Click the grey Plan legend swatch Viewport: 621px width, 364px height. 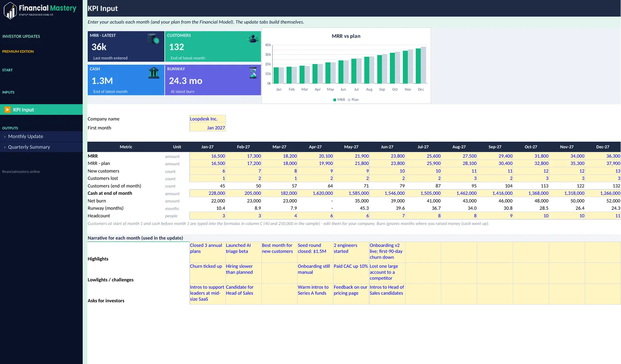349,100
